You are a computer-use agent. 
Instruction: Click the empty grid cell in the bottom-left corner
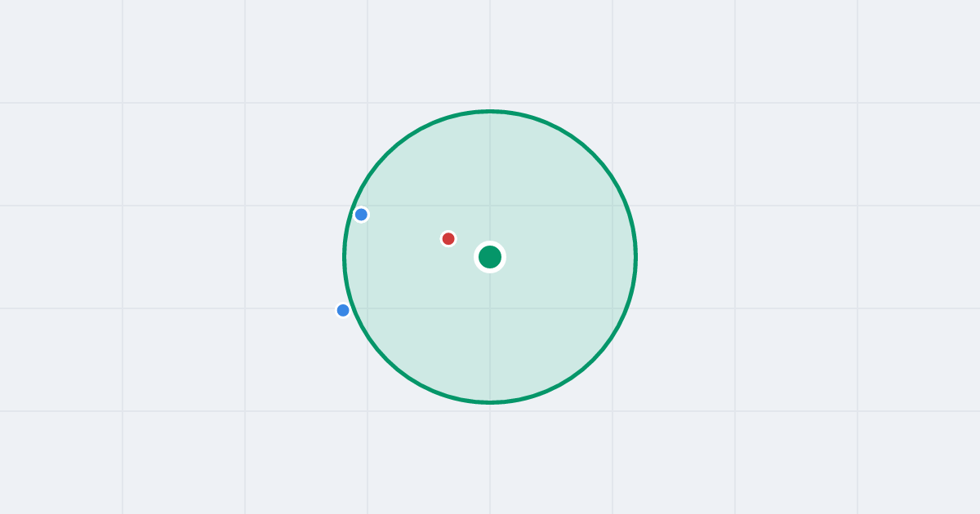(x=61, y=463)
